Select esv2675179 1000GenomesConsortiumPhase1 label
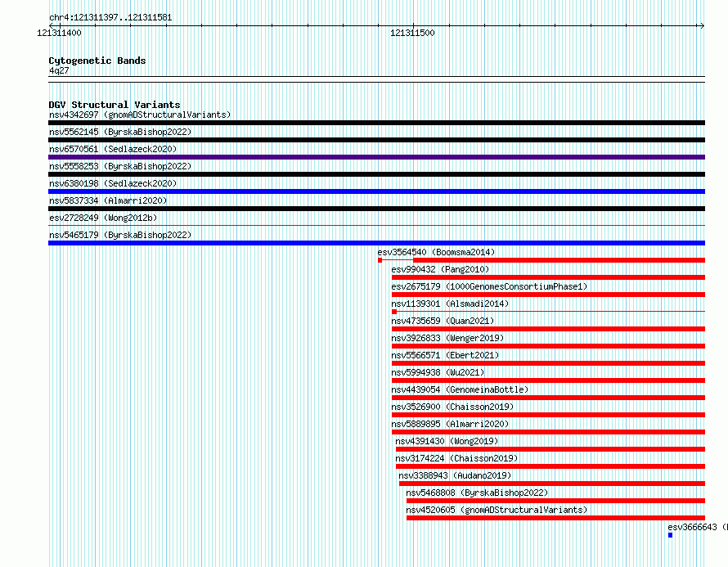This screenshot has width=728, height=567. [489, 286]
